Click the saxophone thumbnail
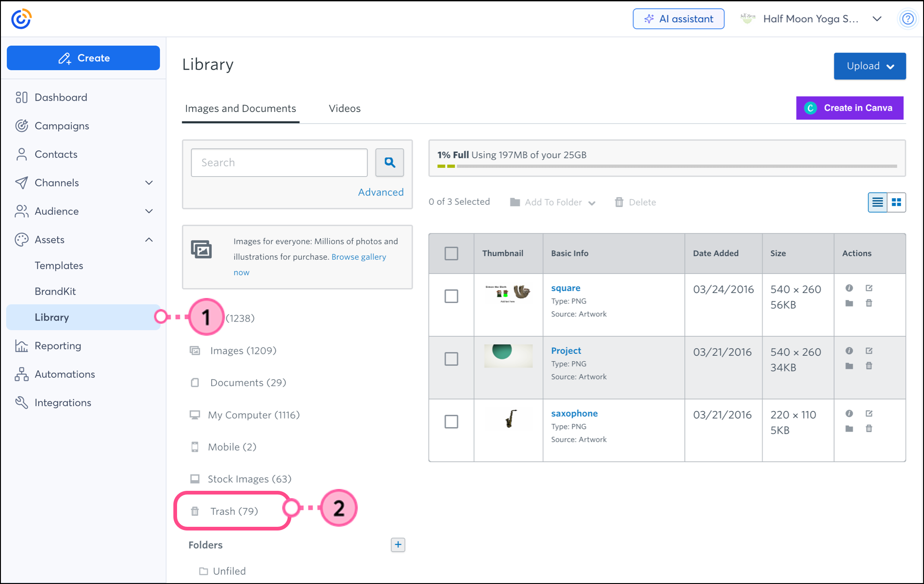This screenshot has width=924, height=584. [510, 419]
